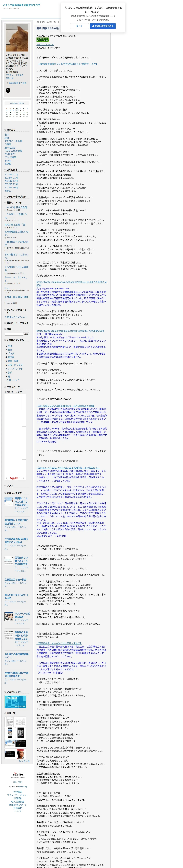Screen dimensions: 183x868
Task: Open プライバシーポリシー footer link
Action: [x=18, y=795]
